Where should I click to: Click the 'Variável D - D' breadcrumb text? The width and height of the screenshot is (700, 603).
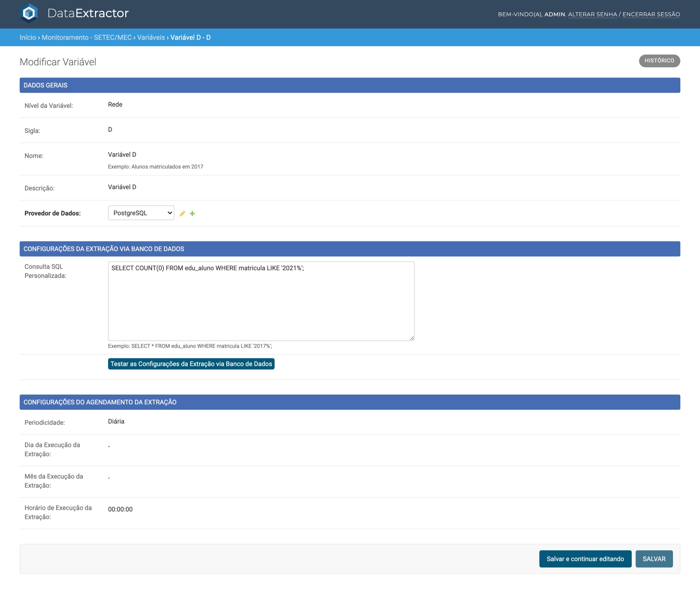(x=190, y=38)
